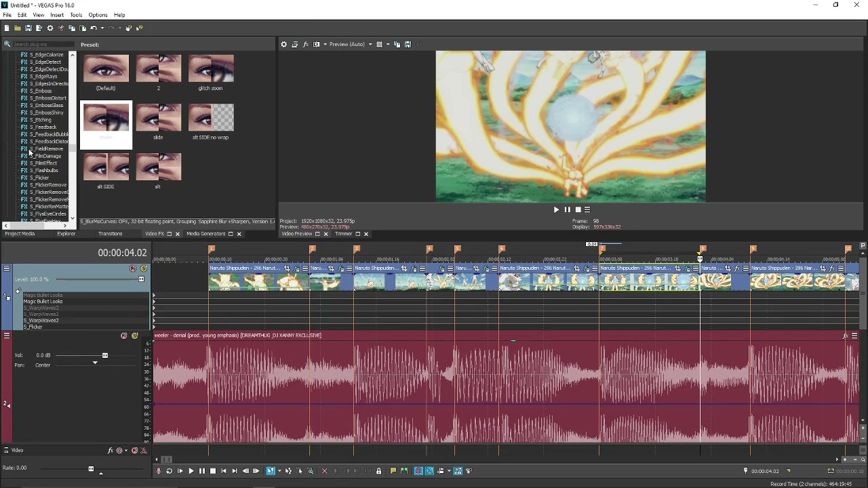Mute the video track
This screenshot has height=488, width=868.
[x=133, y=269]
